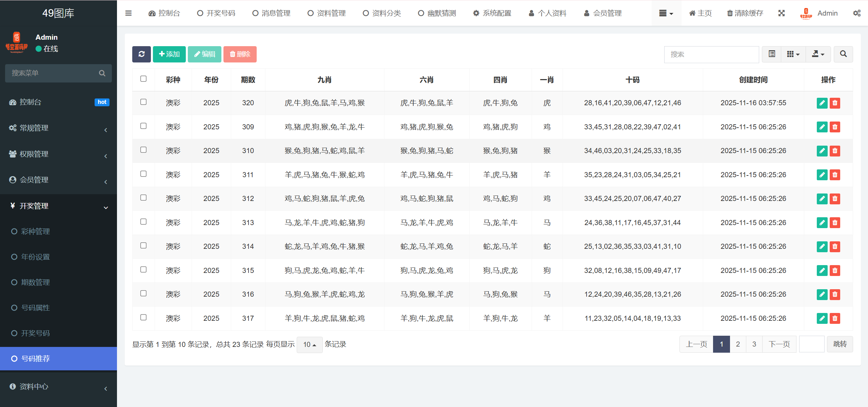This screenshot has width=868, height=407.
Task: Click the magnifier search icon button
Action: (843, 54)
